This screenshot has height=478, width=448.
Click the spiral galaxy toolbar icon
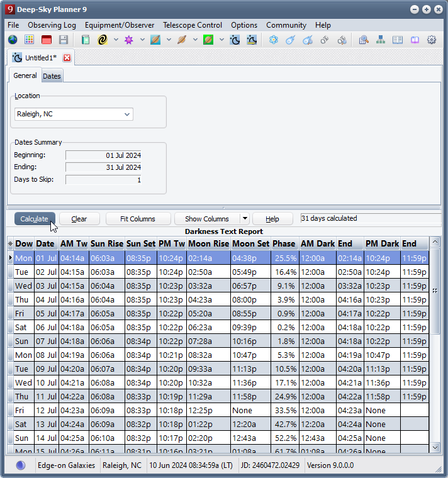tap(103, 40)
